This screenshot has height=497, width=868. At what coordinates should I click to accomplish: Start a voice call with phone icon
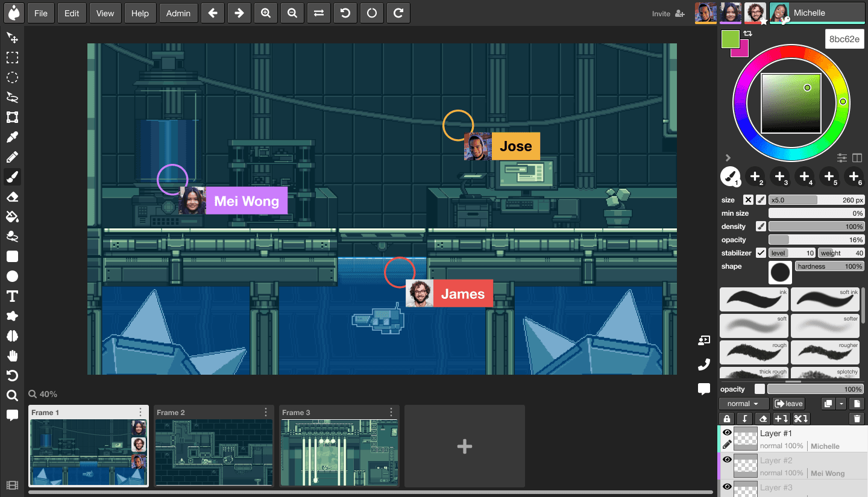(703, 364)
